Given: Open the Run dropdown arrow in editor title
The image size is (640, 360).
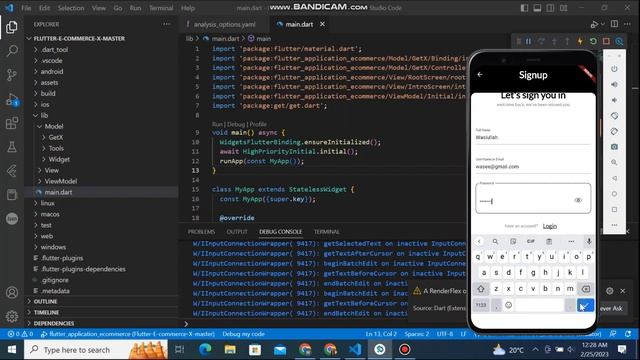Looking at the screenshot, I should point(602,24).
